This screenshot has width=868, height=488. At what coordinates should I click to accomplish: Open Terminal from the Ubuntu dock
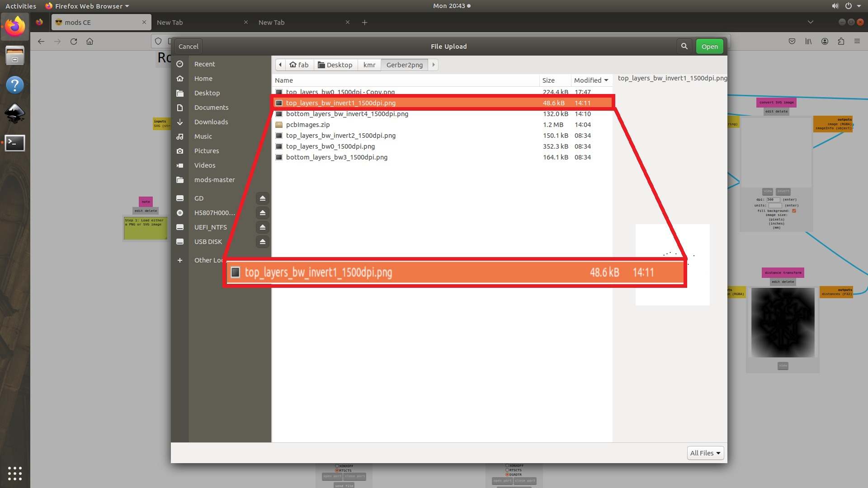[x=14, y=143]
